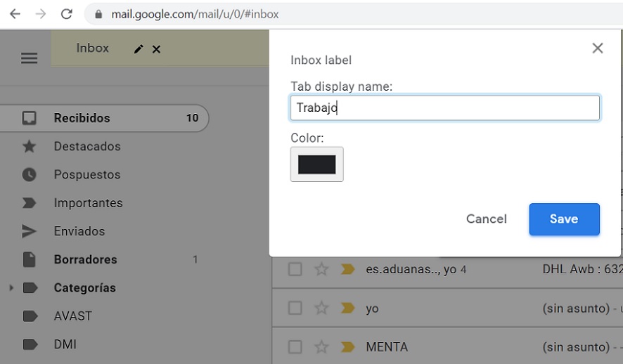Go to Borradores drafts folder
The width and height of the screenshot is (623, 364).
[85, 259]
